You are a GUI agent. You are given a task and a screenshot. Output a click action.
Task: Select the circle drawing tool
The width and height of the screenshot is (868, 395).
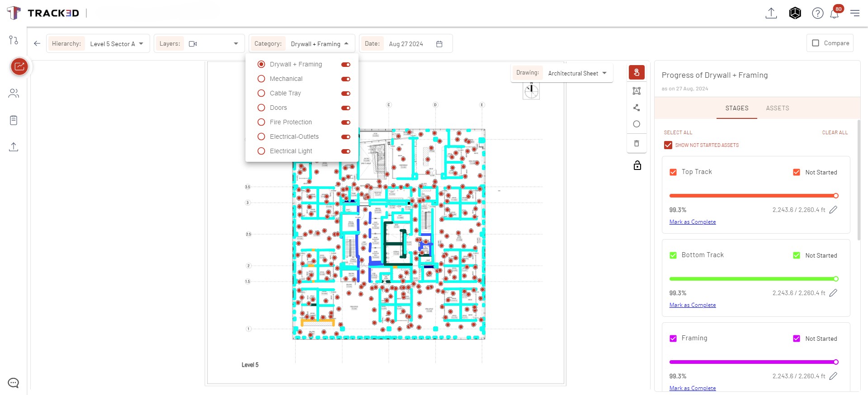pyautogui.click(x=637, y=124)
